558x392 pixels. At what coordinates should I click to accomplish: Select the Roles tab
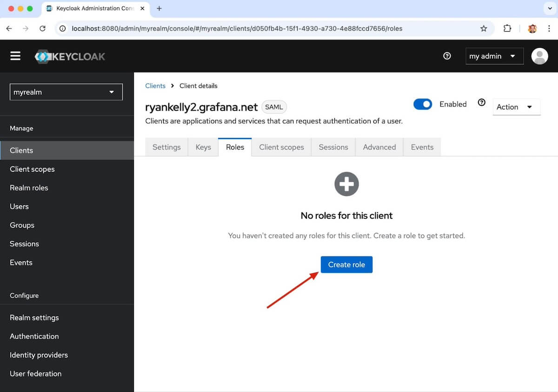pyautogui.click(x=235, y=147)
